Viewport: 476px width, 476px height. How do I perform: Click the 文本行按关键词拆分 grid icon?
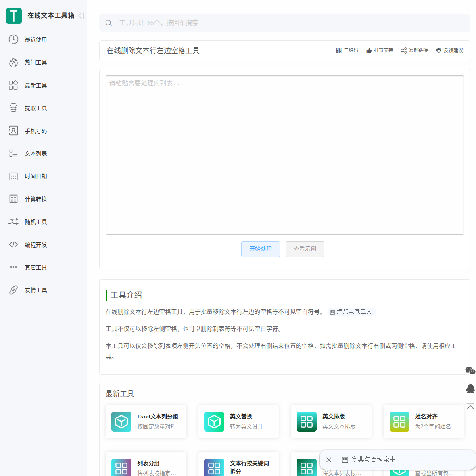pyautogui.click(x=214, y=467)
